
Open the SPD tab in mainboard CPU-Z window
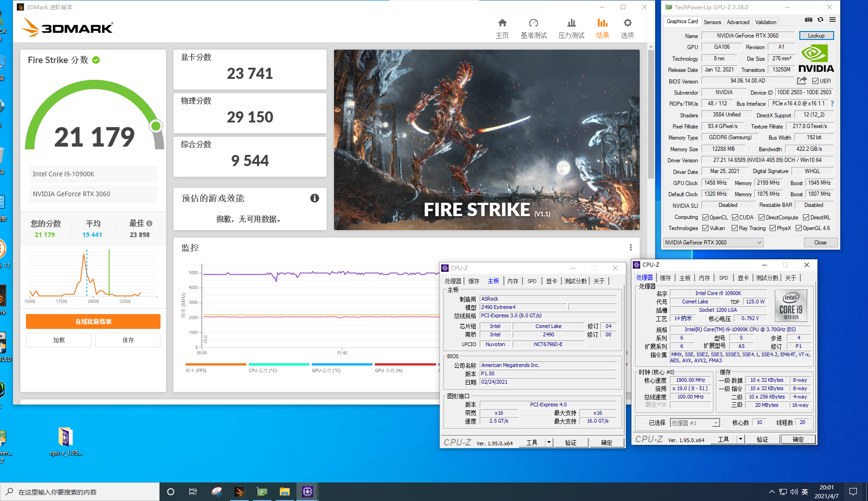coord(532,281)
